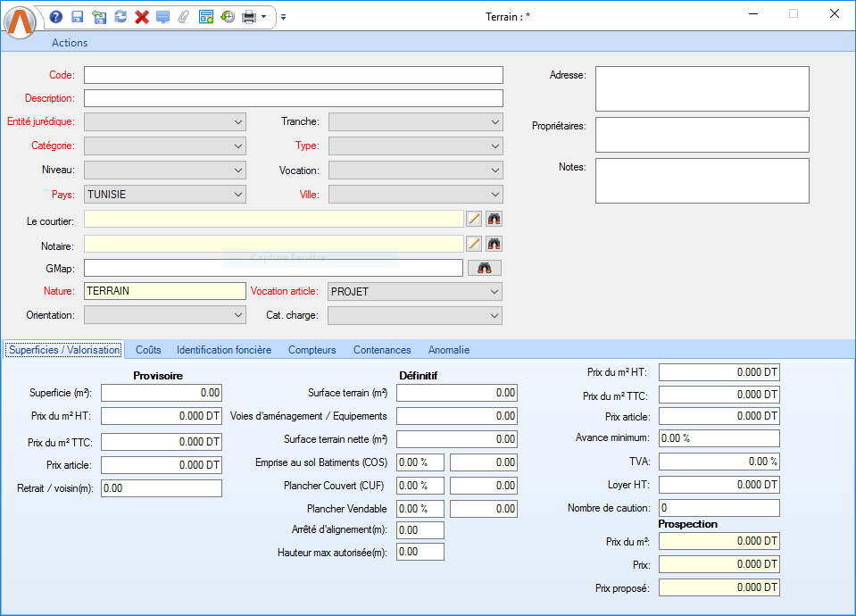This screenshot has height=616, width=856.
Task: Open the Compteurs tab
Action: pyautogui.click(x=312, y=350)
